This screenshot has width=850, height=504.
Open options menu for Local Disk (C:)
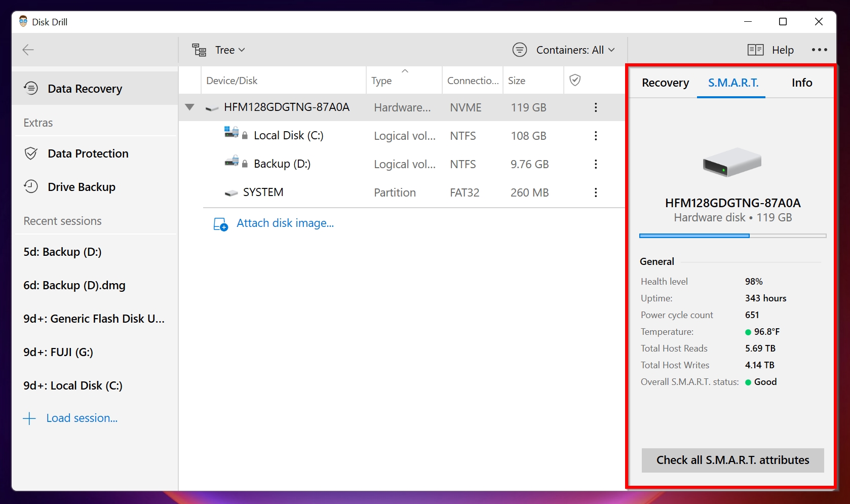pyautogui.click(x=596, y=136)
